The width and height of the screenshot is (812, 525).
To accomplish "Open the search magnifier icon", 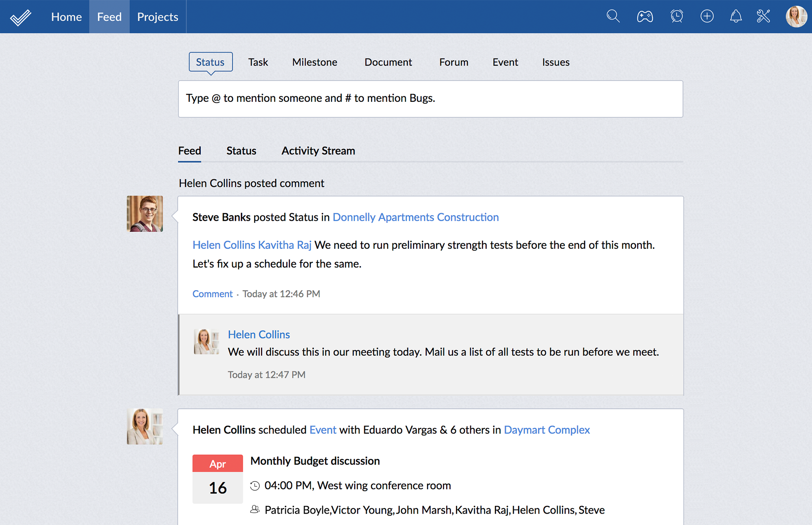I will coord(613,16).
